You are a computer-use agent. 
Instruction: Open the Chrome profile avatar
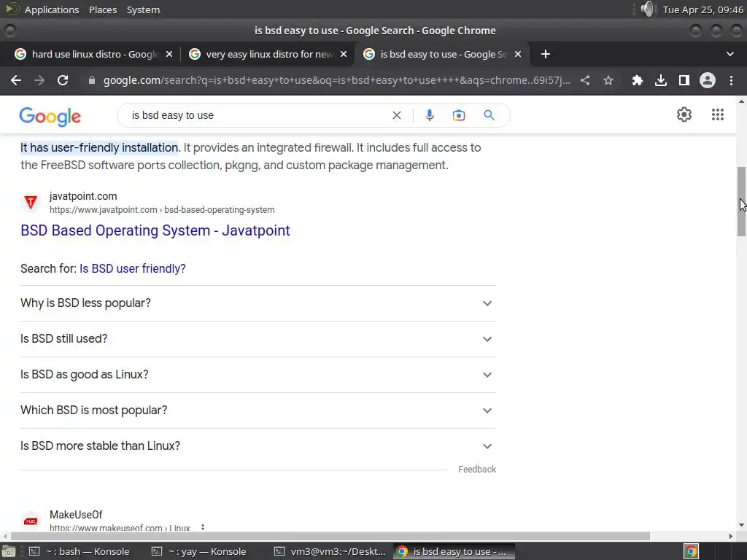click(708, 80)
